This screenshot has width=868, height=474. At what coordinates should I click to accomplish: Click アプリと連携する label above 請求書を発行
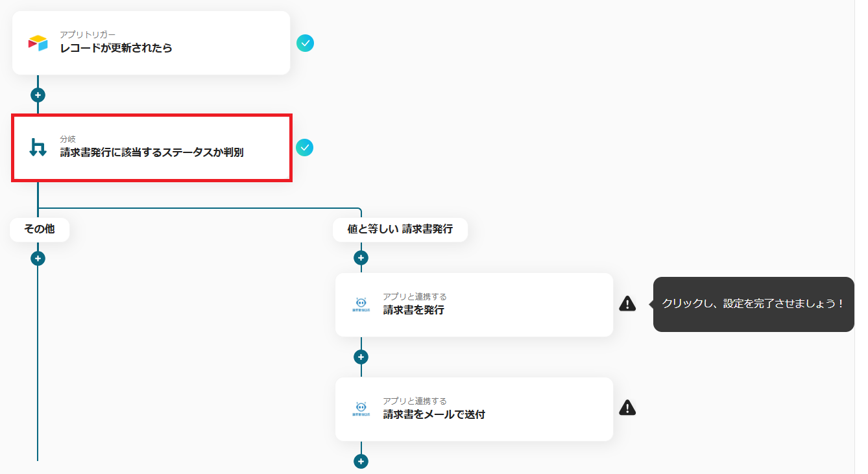point(415,297)
